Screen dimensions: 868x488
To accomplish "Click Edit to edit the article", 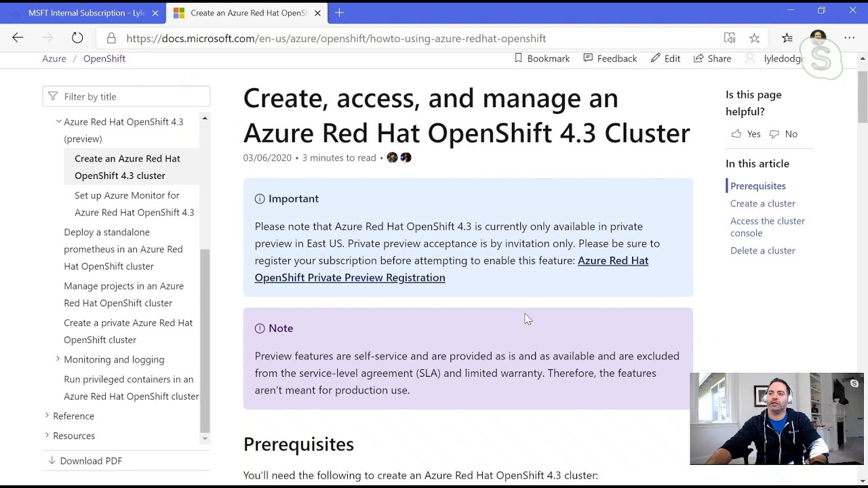I will coord(665,58).
